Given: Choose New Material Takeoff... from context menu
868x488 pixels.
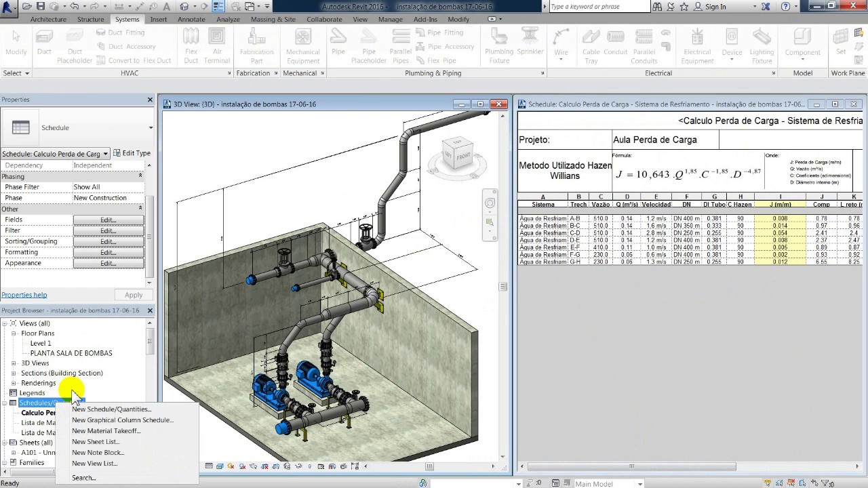Looking at the screenshot, I should [106, 431].
